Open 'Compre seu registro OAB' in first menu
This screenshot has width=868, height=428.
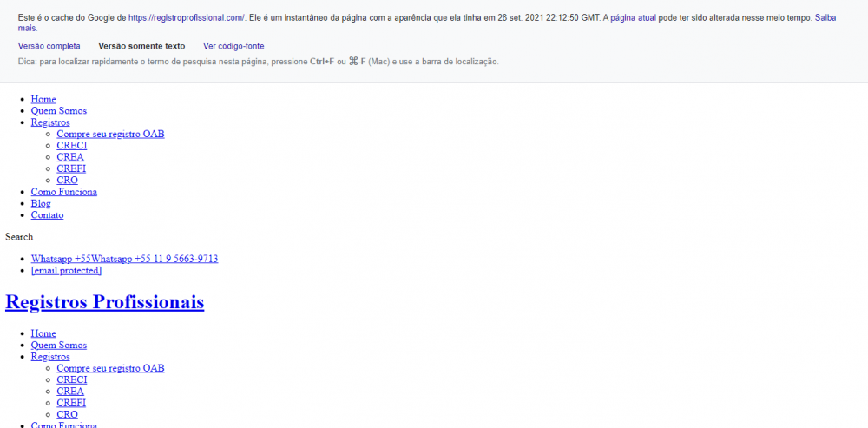pos(110,134)
